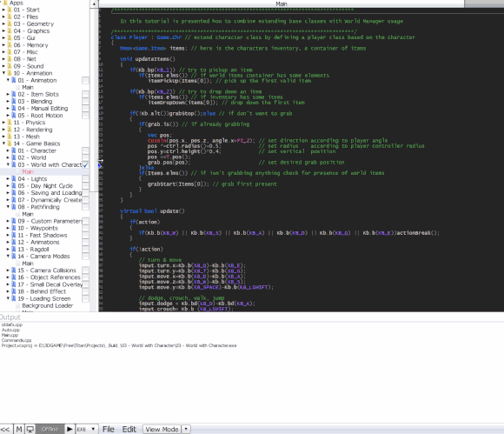Click the play button to run the app

[x=70, y=429]
